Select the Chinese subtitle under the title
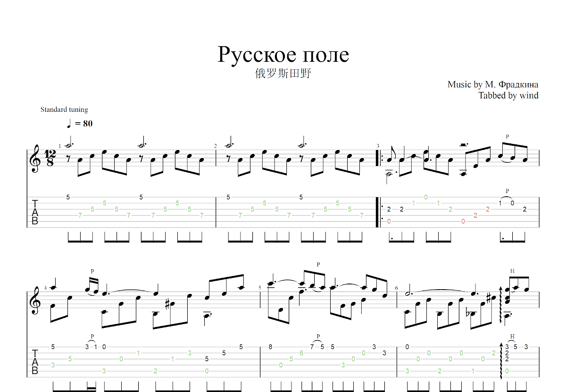566x392 pixels. tap(283, 74)
